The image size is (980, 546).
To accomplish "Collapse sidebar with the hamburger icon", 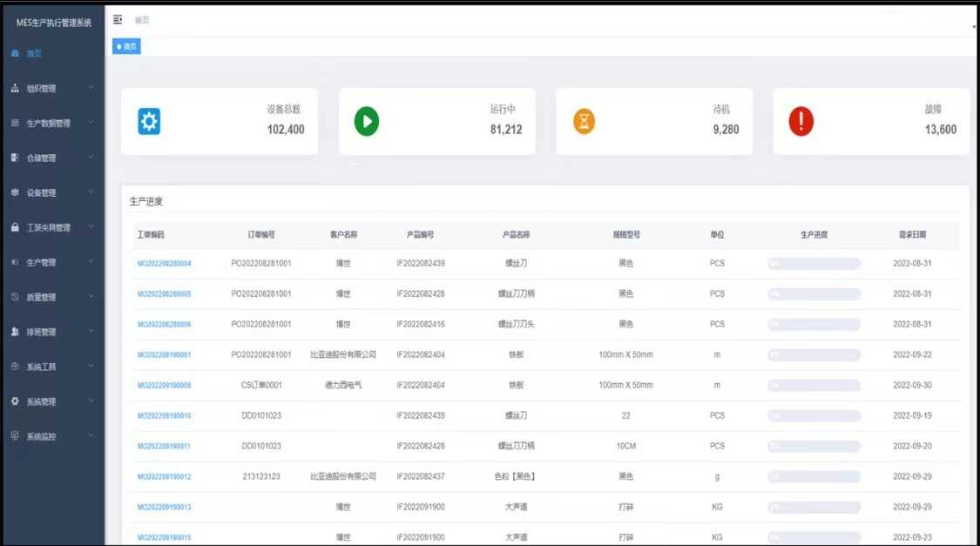I will tap(118, 20).
